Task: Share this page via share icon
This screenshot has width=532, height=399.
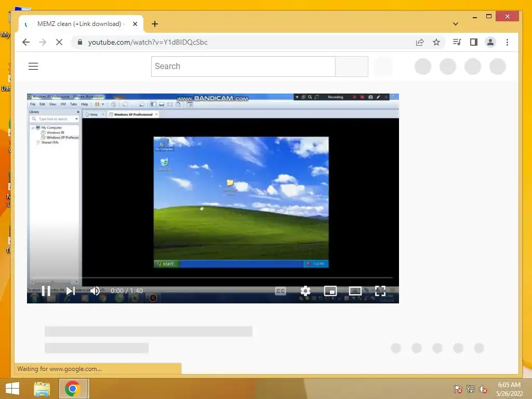Action: click(420, 42)
